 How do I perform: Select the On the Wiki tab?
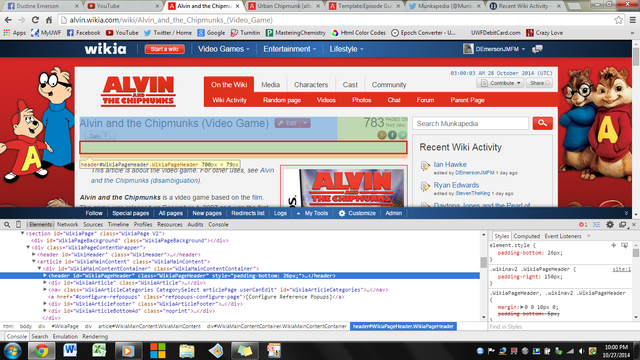(229, 85)
